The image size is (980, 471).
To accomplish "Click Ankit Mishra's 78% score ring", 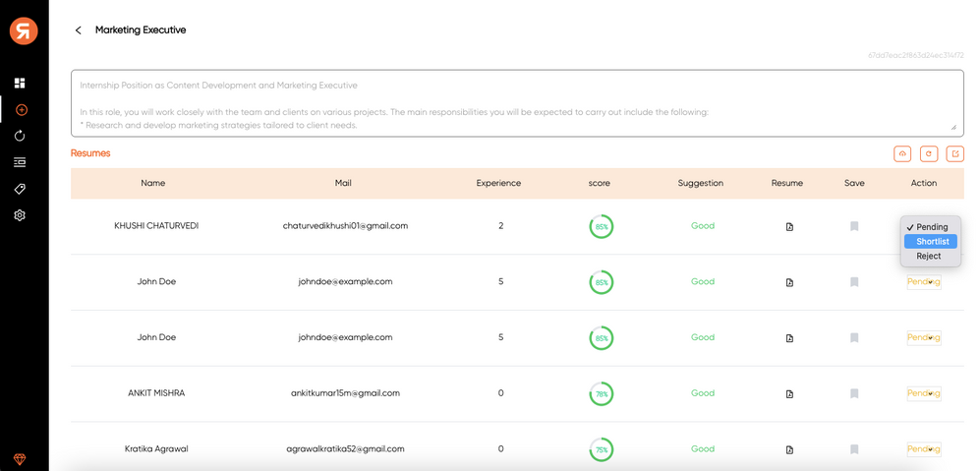I will pyautogui.click(x=601, y=393).
